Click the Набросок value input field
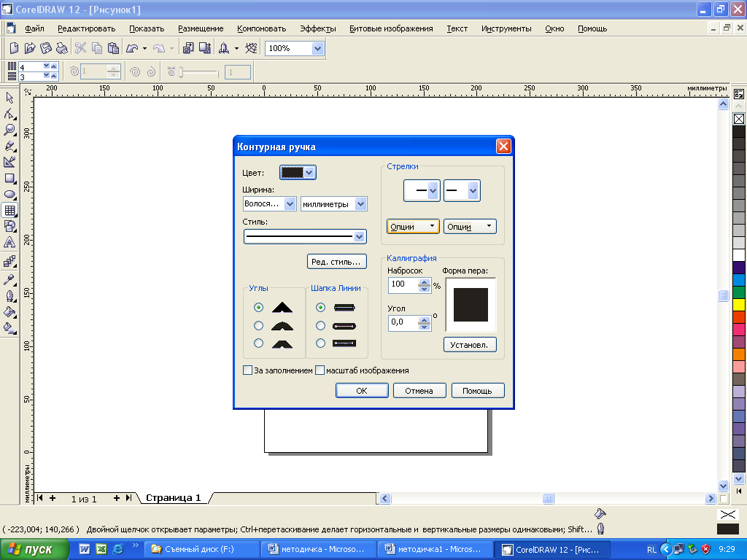747x560 pixels. coord(403,284)
